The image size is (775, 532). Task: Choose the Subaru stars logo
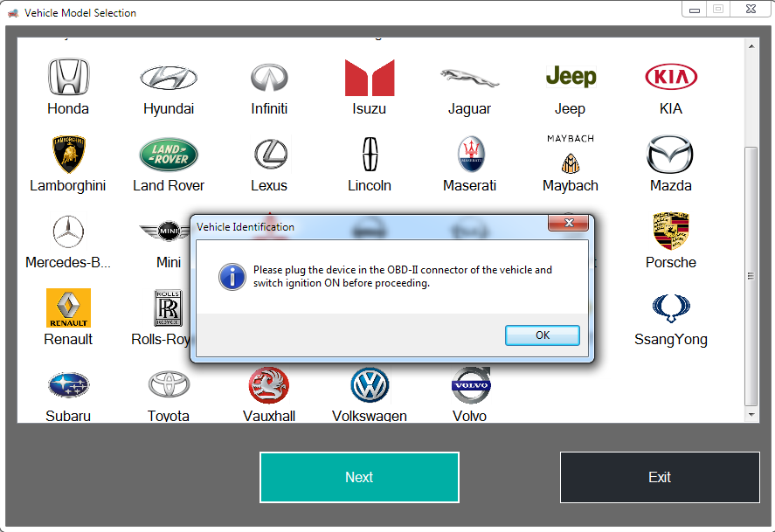pos(68,384)
